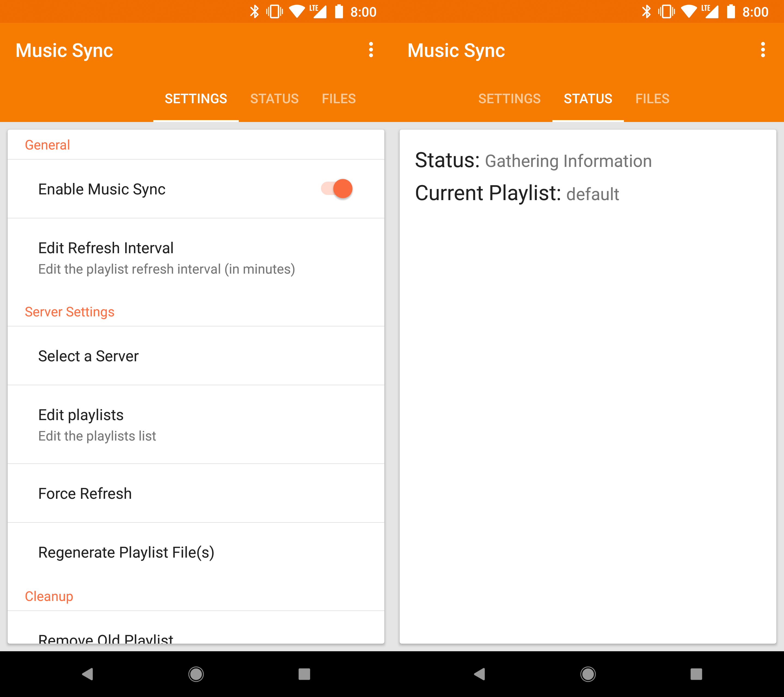Open Select a Server option
This screenshot has height=697, width=784.
196,356
